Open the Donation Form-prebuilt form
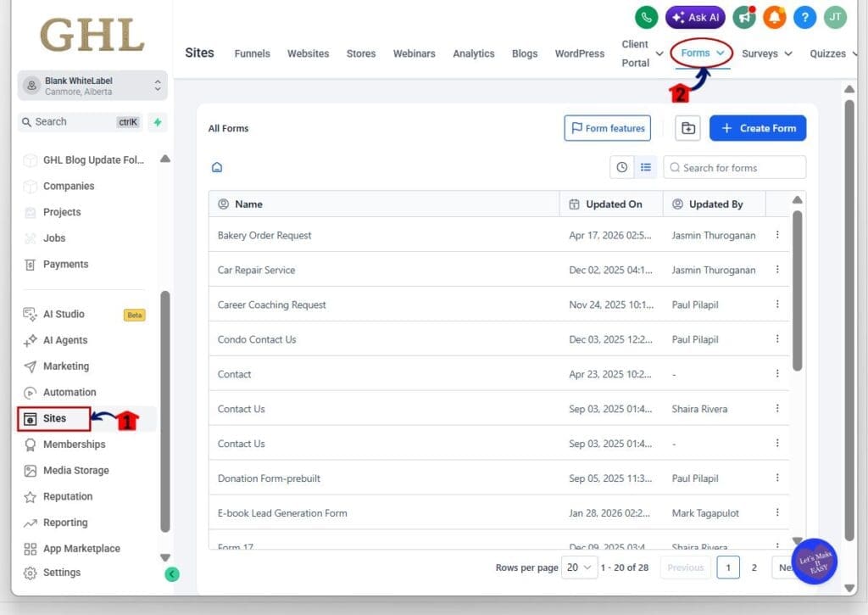868x615 pixels. click(x=269, y=478)
